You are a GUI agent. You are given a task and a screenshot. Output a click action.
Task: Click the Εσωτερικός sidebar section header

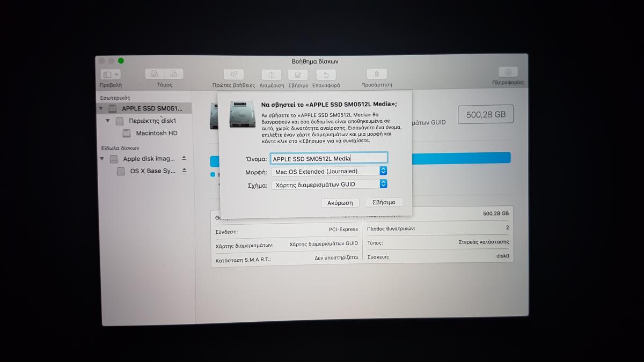click(x=115, y=98)
